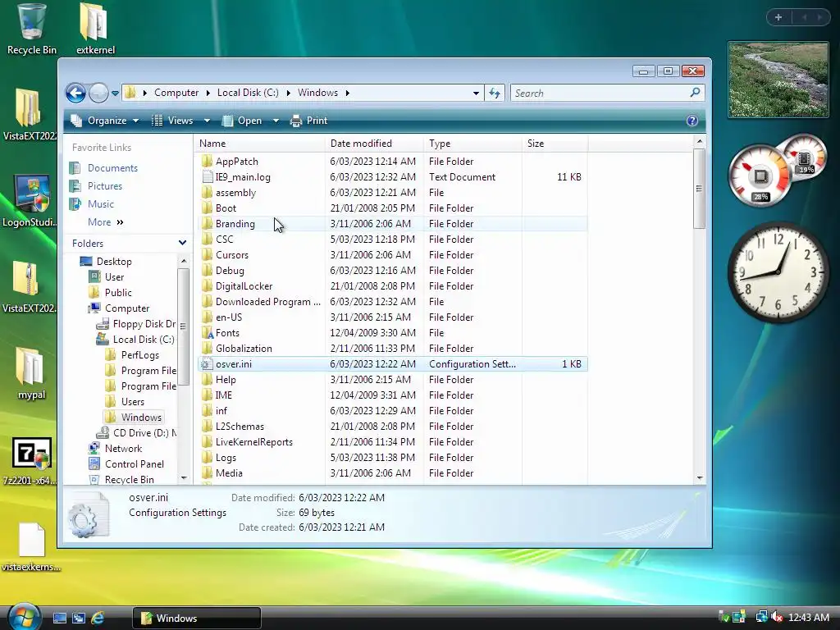Select the Fonts folder icon

click(208, 333)
